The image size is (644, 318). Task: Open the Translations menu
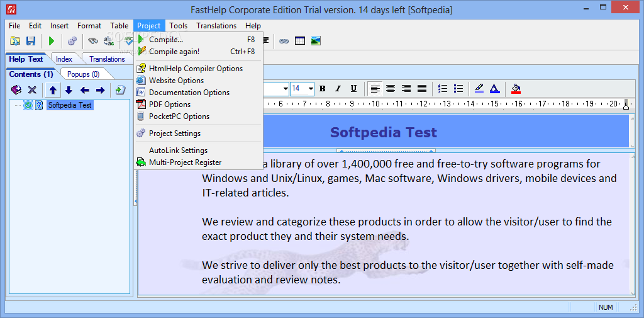click(x=216, y=26)
